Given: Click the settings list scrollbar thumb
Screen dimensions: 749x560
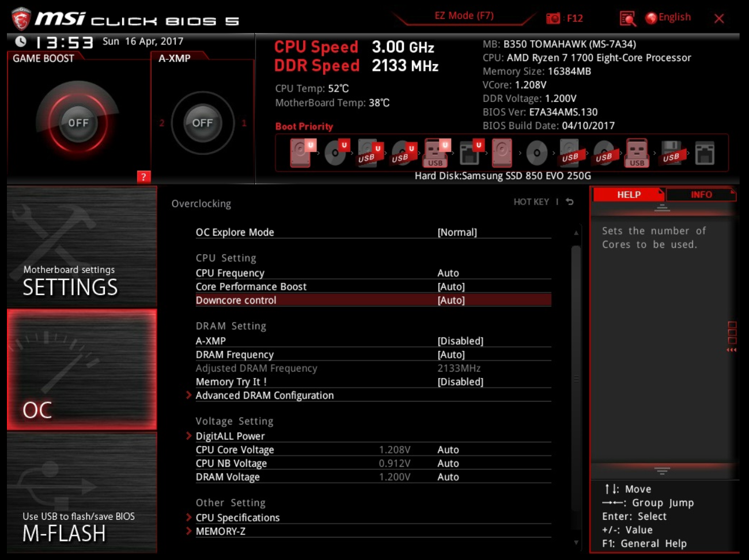Looking at the screenshot, I should (576, 379).
